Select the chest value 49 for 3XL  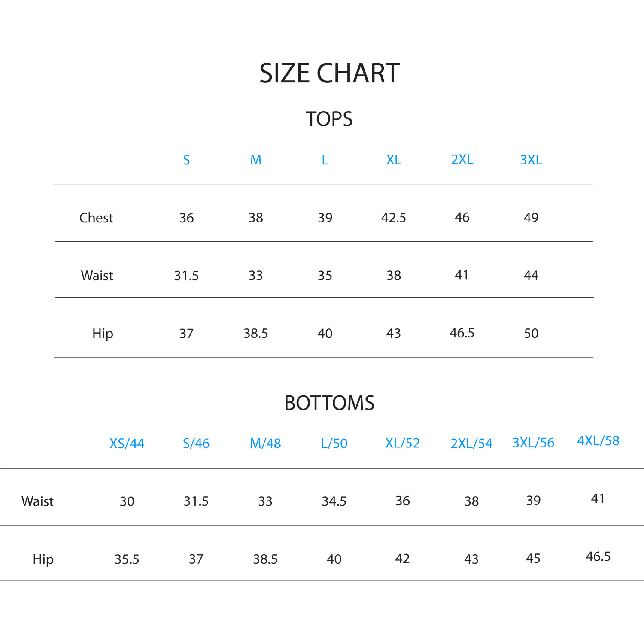[x=531, y=218]
